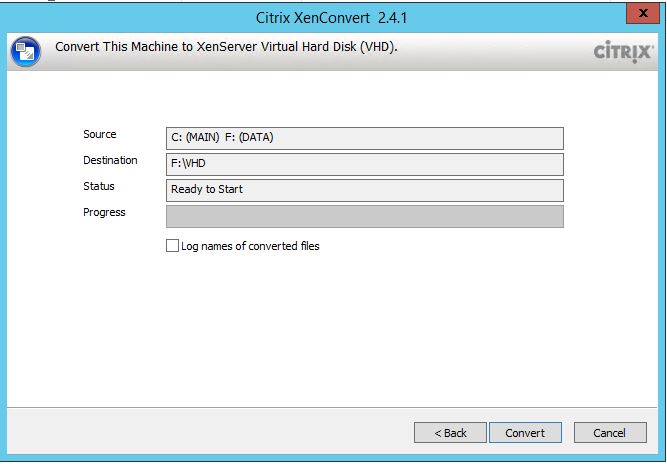The height and width of the screenshot is (464, 667).
Task: Click the Source label
Action: click(100, 134)
